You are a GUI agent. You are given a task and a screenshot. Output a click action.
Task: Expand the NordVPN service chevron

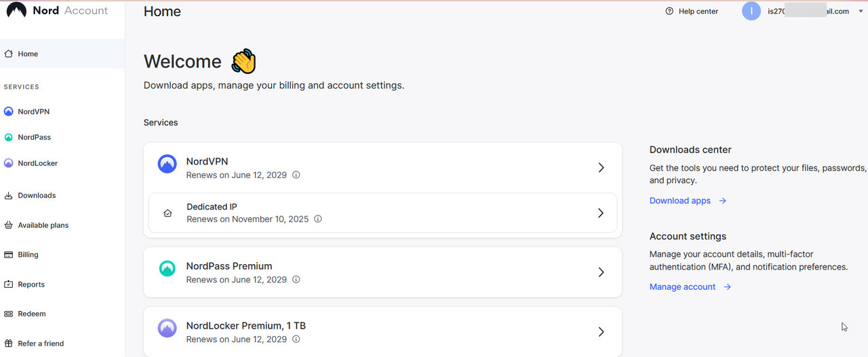point(601,168)
